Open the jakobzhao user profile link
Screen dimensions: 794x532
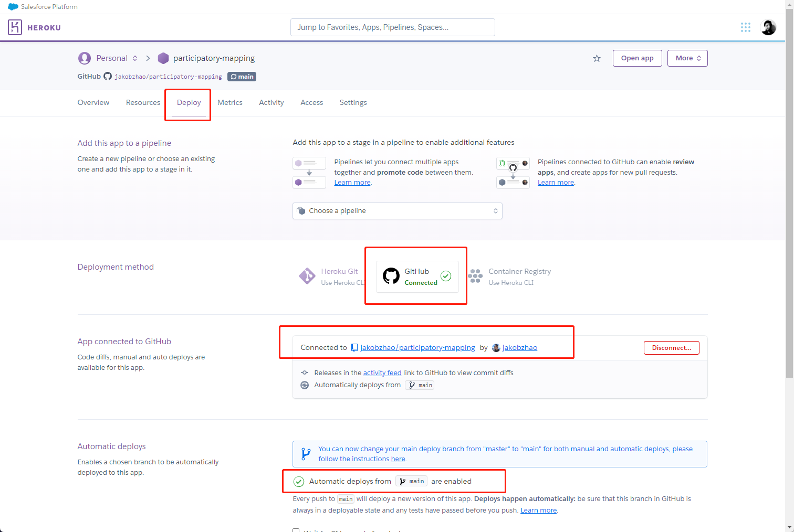520,347
